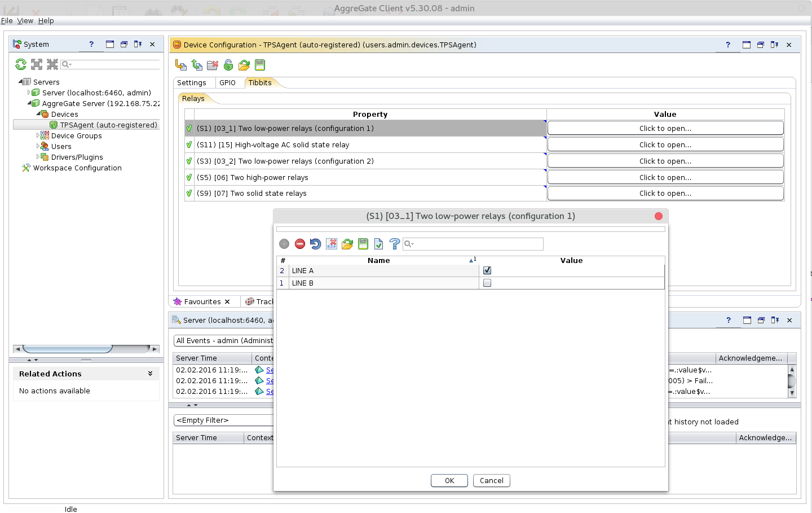The width and height of the screenshot is (812, 513).
Task: Click Server Time column header in events list
Action: [212, 358]
